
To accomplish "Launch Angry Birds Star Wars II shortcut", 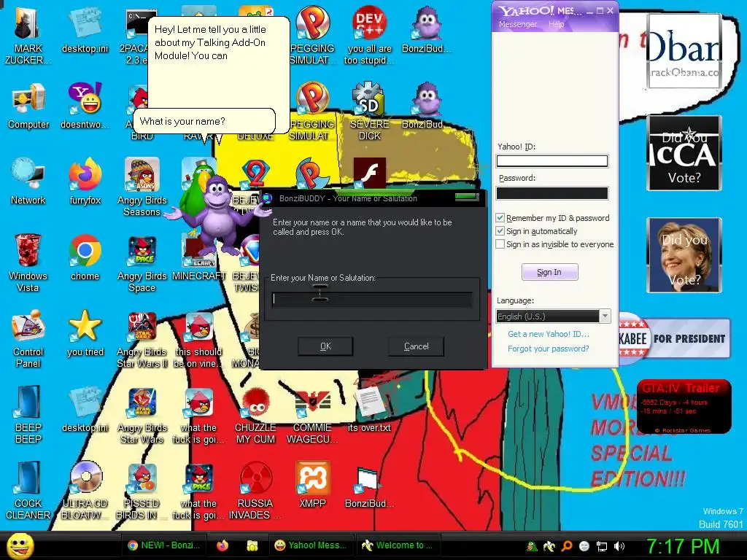I will tap(142, 338).
